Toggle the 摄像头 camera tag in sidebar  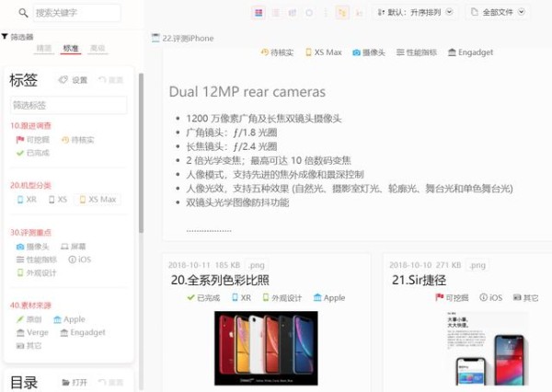[32, 247]
